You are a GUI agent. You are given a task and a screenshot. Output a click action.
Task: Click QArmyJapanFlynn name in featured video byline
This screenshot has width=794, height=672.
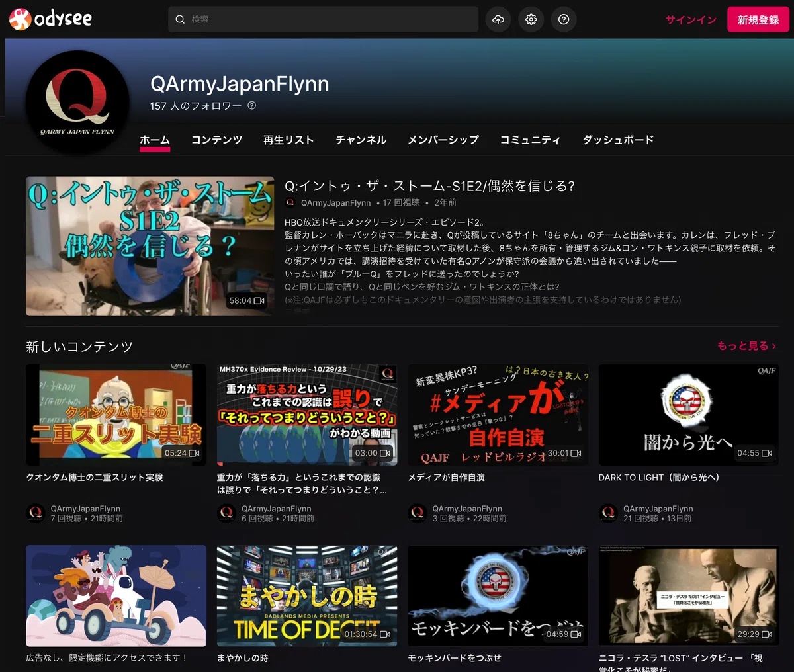[335, 203]
